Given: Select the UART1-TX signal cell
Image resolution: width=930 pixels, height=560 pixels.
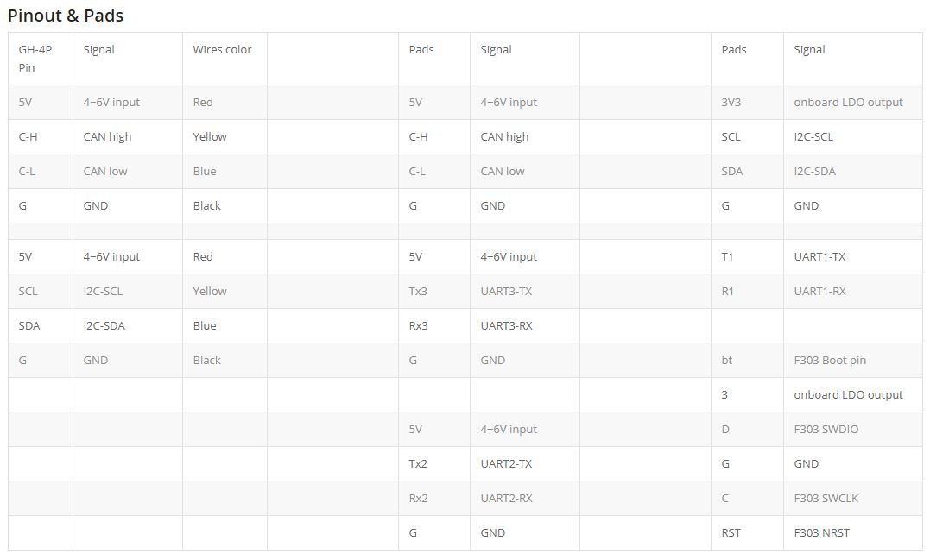Looking at the screenshot, I should tap(852, 256).
